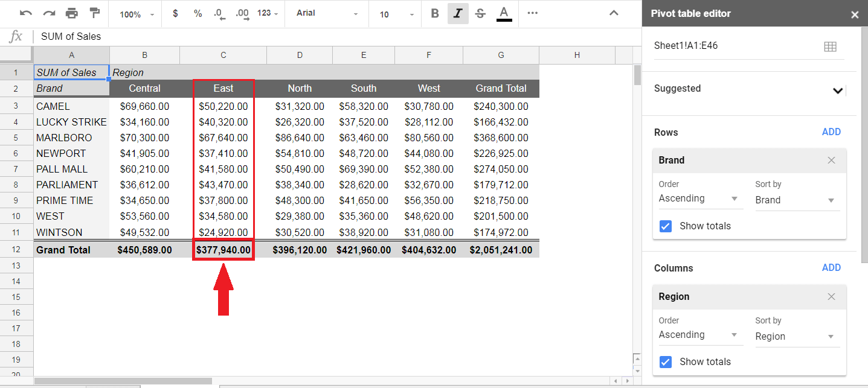Viewport: 868px width, 388px height.
Task: Expand the Suggested section
Action: 837,91
